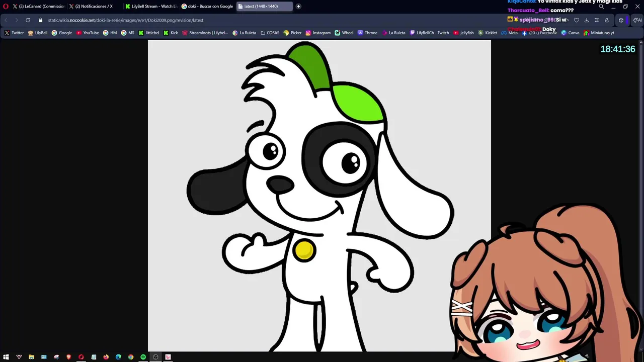The height and width of the screenshot is (362, 644).
Task: Open the Kicklet bookmark
Action: (488, 33)
